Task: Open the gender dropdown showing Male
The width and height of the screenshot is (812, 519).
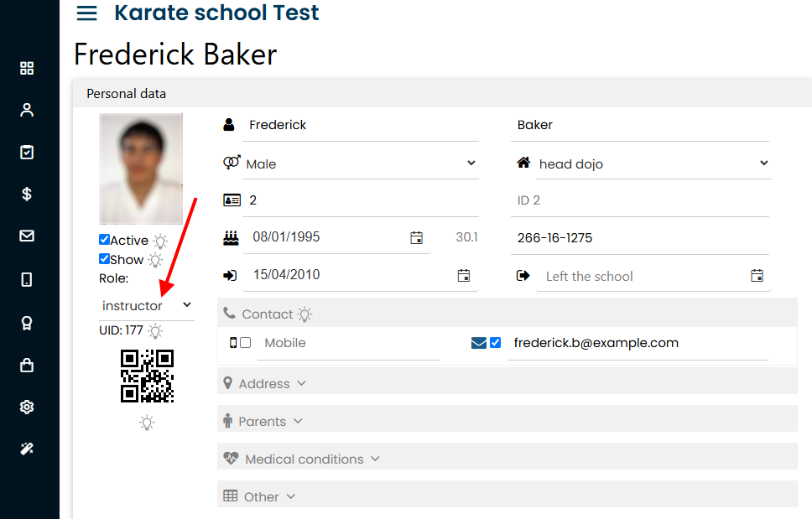Action: (361, 164)
